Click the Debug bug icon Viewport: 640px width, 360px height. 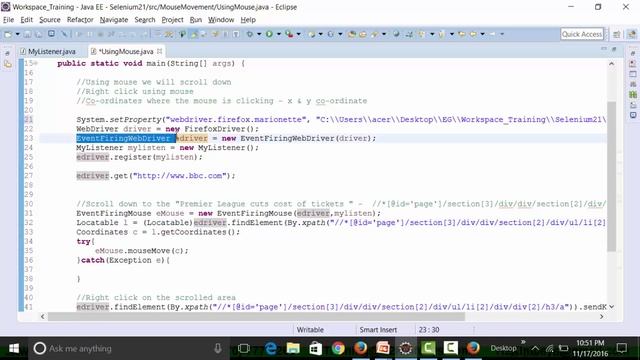click(249, 34)
